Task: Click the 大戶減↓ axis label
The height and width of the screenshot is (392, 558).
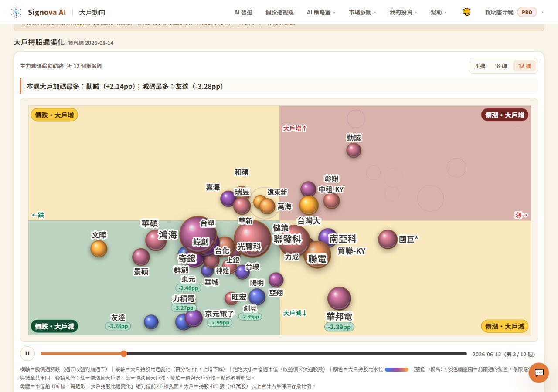Action: point(295,313)
